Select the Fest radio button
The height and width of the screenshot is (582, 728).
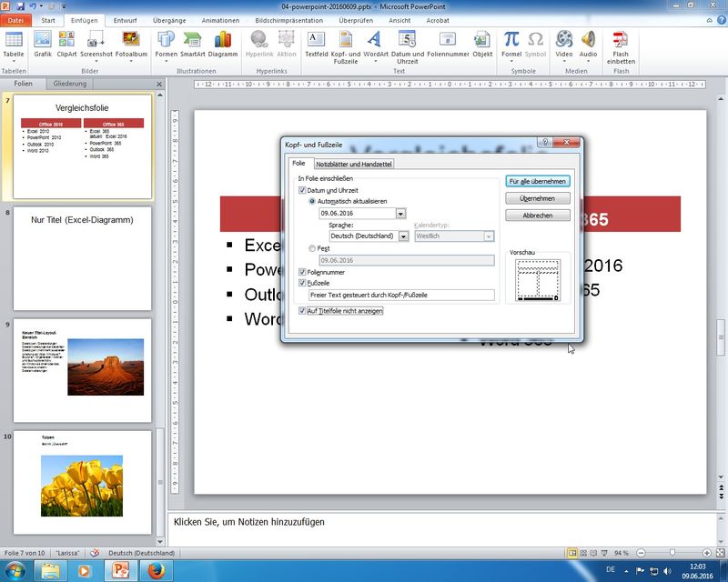pyautogui.click(x=313, y=248)
